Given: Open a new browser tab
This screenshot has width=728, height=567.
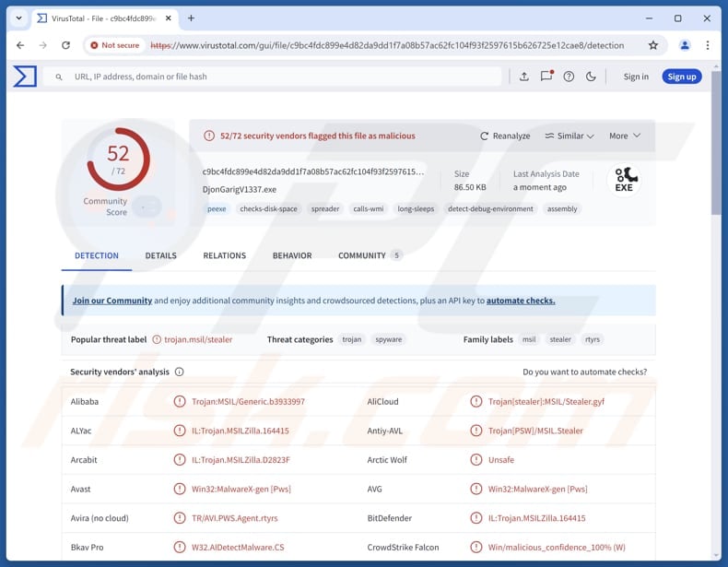Looking at the screenshot, I should (191, 18).
